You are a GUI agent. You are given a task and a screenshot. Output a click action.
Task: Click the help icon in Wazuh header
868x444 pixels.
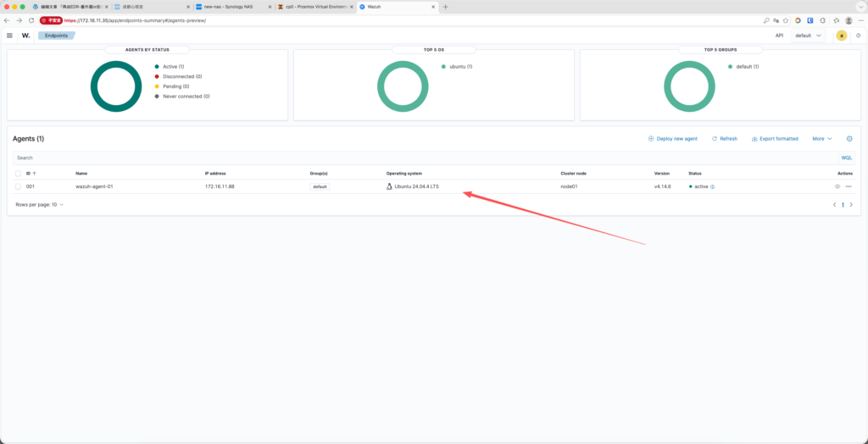858,36
